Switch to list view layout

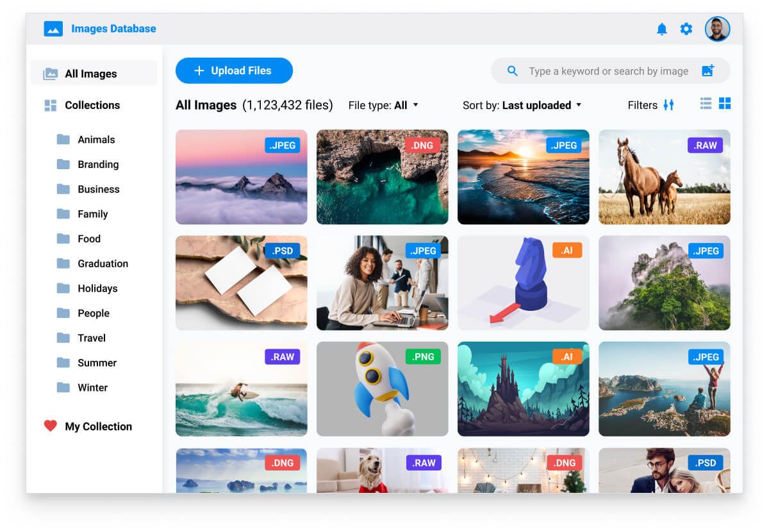(x=706, y=104)
